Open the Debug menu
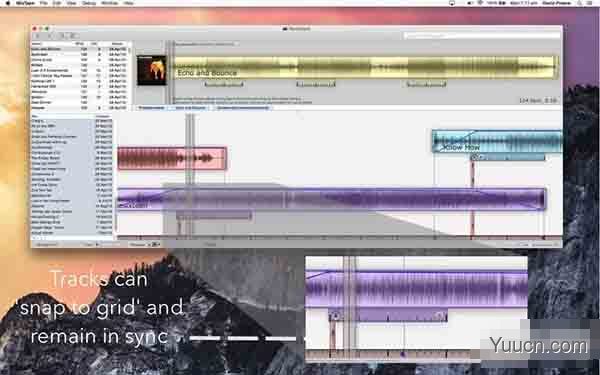600x375 pixels. [89, 3]
